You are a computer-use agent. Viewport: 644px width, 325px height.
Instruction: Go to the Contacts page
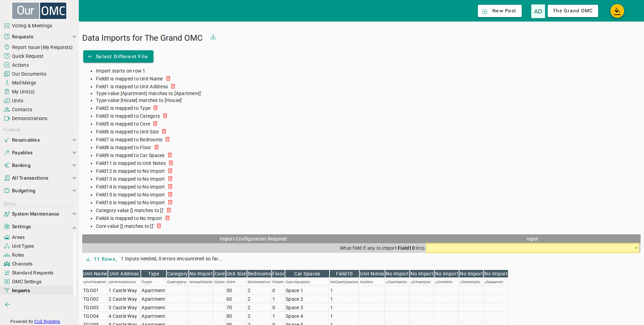click(22, 109)
